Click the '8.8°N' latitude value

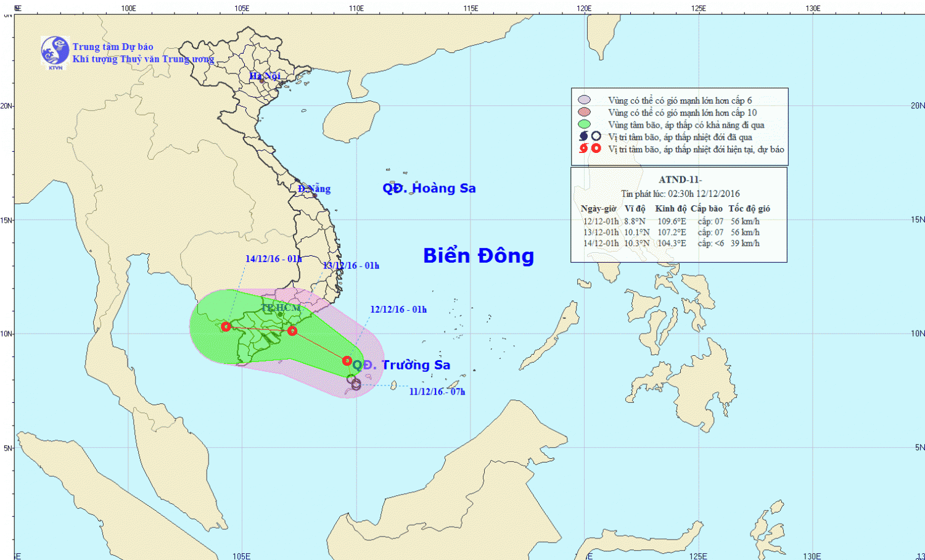(635, 221)
